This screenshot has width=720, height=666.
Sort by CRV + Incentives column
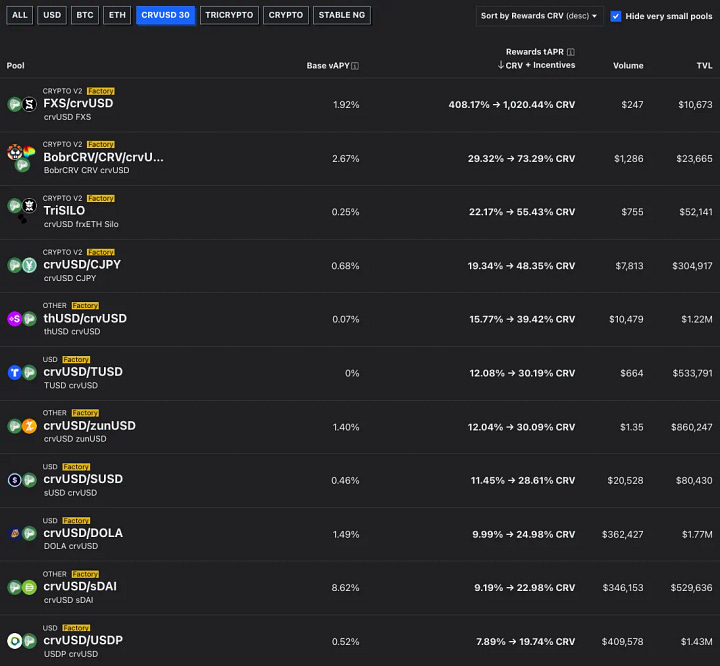point(536,65)
